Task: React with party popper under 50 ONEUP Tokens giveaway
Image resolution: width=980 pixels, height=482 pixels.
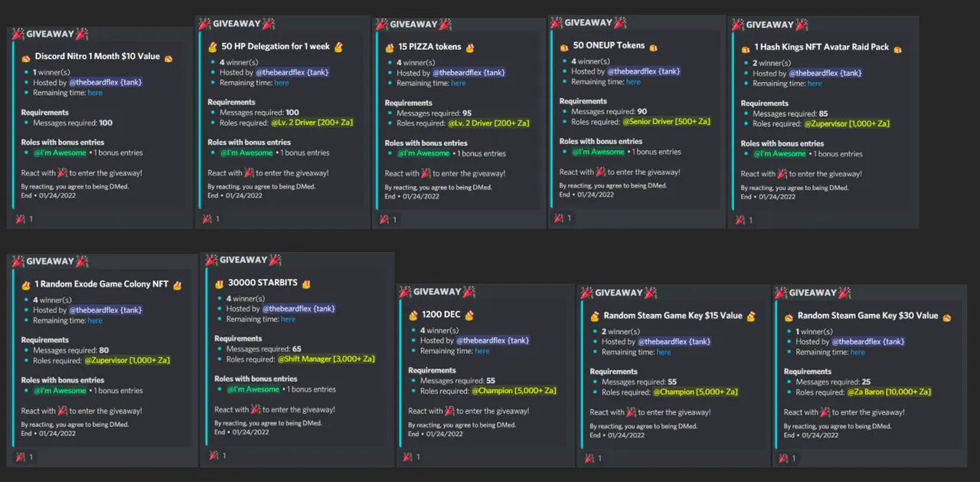Action: [562, 218]
